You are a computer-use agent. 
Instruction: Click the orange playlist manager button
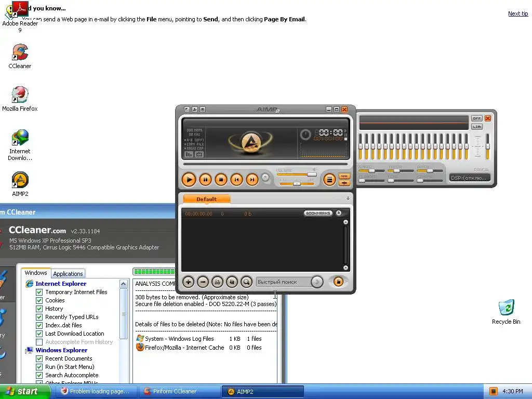pos(338,282)
